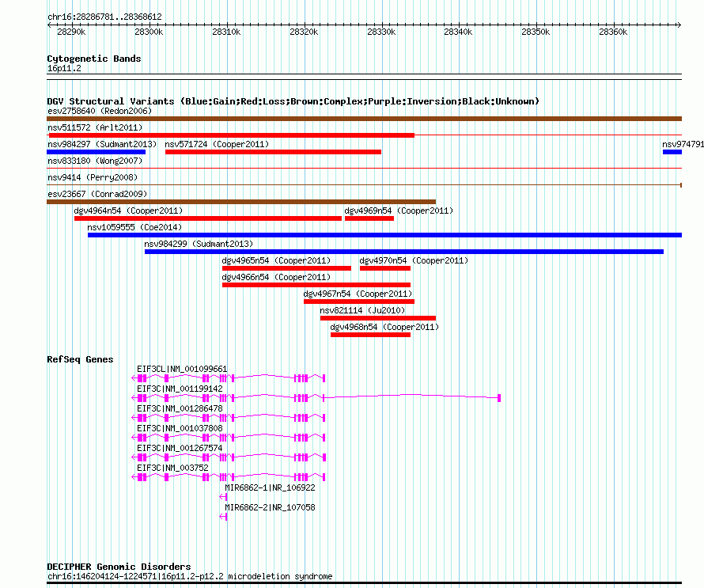Select the brown esv23667 Conrad2009 bar
This screenshot has height=588, width=704.
[241, 202]
